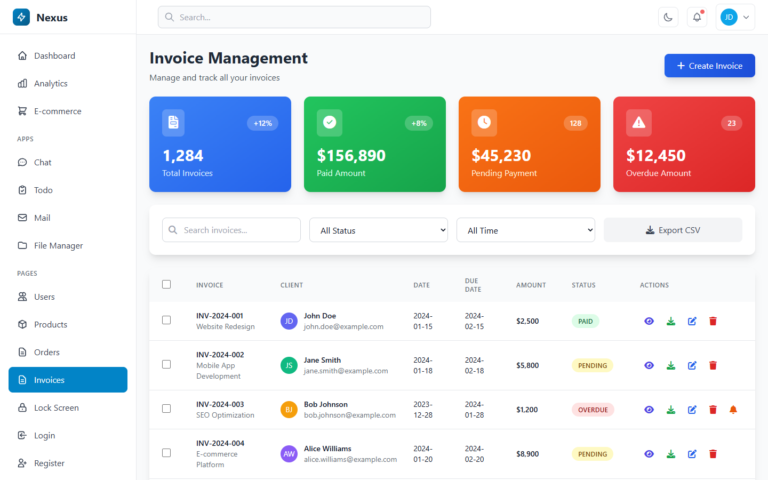The height and width of the screenshot is (480, 768).
Task: Delete invoice INV-2024-002
Action: [x=713, y=365]
